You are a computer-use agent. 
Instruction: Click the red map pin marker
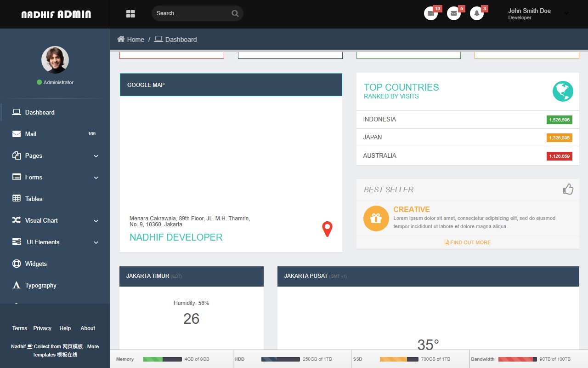(x=327, y=229)
